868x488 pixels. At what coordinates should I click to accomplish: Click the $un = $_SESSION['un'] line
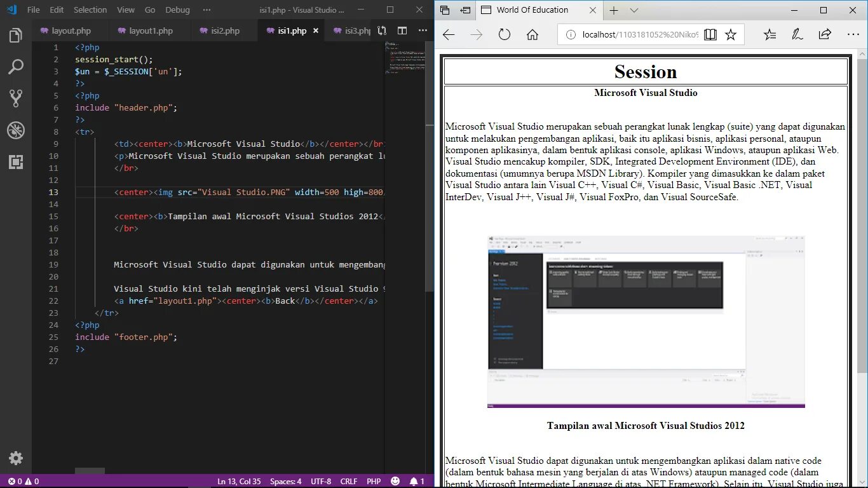click(128, 72)
